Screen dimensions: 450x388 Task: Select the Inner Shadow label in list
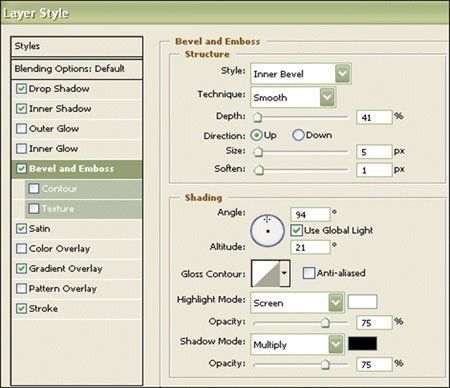click(60, 109)
